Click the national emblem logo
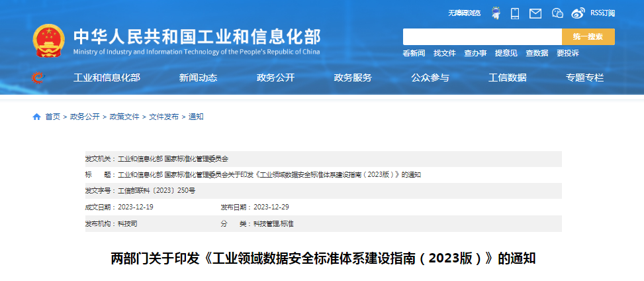The height and width of the screenshot is (281, 644). (x=49, y=40)
